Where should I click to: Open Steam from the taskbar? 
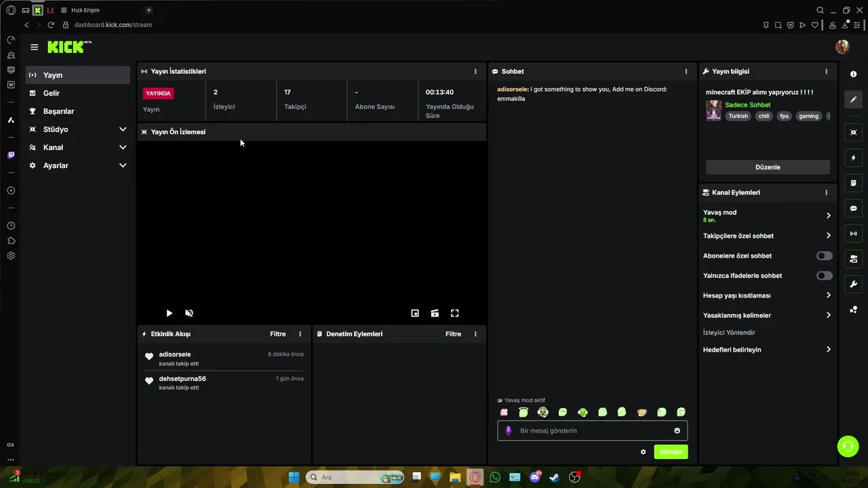pyautogui.click(x=555, y=477)
